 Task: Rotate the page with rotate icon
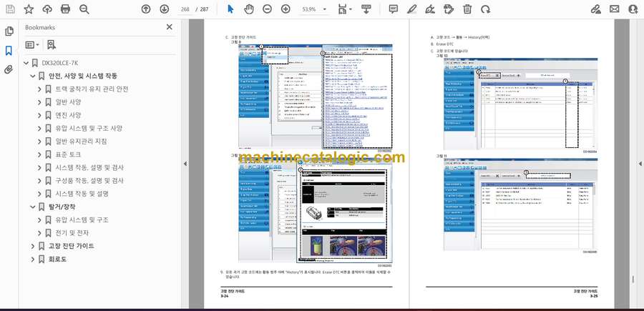(486, 9)
